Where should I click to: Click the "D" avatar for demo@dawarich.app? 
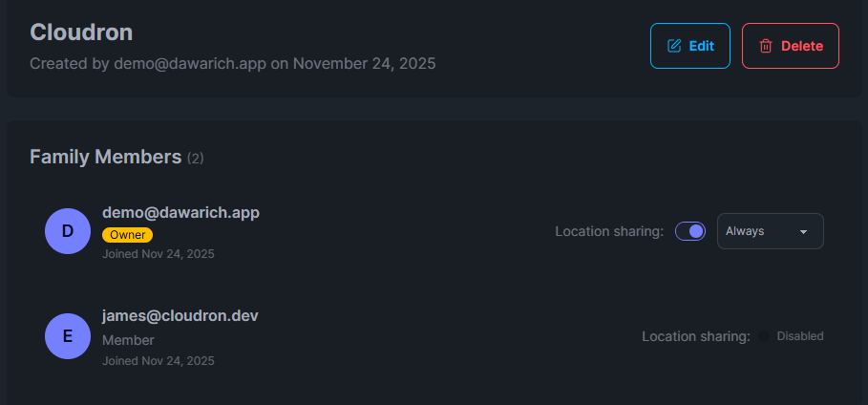pyautogui.click(x=68, y=231)
